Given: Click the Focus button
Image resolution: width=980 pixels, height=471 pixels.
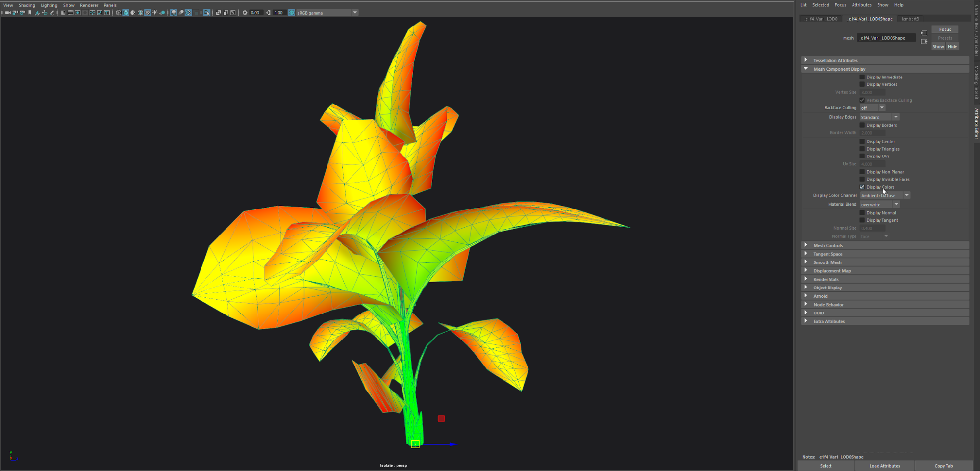Looking at the screenshot, I should [945, 29].
